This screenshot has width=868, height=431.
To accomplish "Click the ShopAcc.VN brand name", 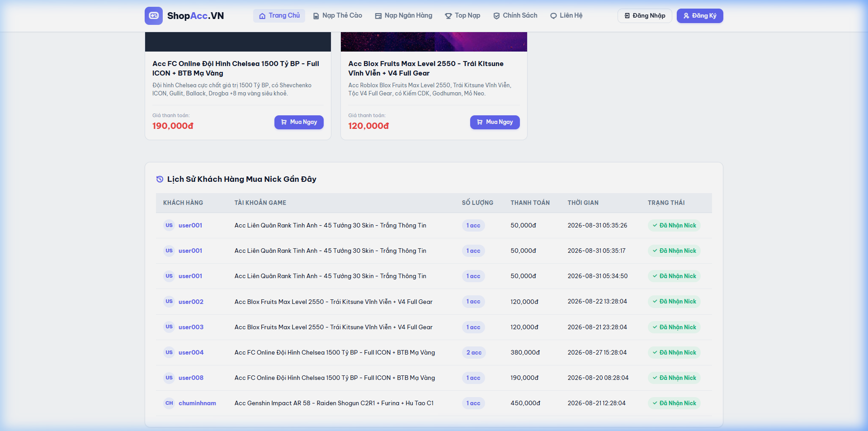I will tap(195, 16).
